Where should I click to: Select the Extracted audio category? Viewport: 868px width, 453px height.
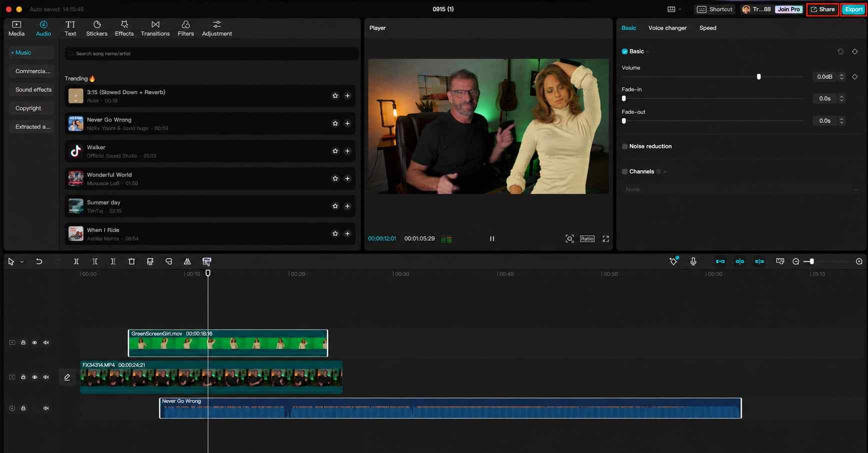pyautogui.click(x=31, y=126)
